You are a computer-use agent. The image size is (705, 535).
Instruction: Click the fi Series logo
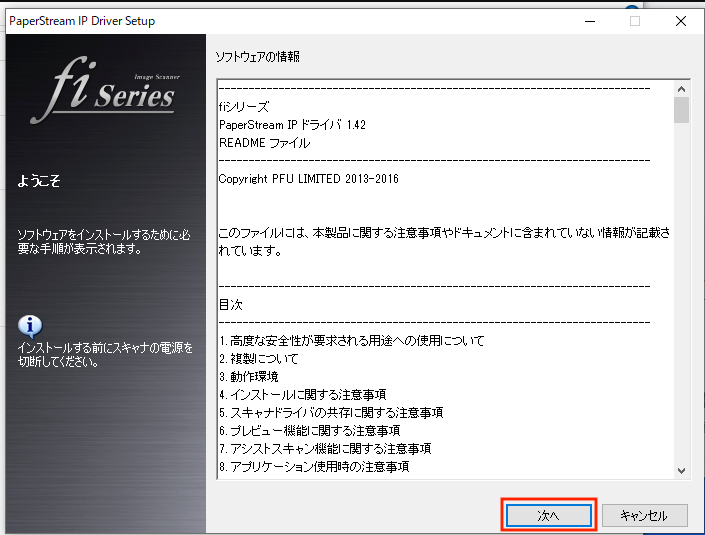(107, 91)
